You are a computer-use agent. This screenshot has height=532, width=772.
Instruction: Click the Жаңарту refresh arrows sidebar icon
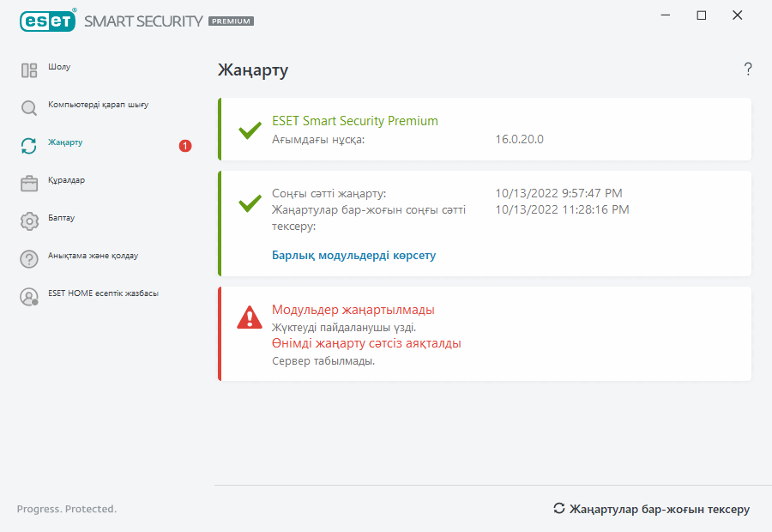point(29,146)
